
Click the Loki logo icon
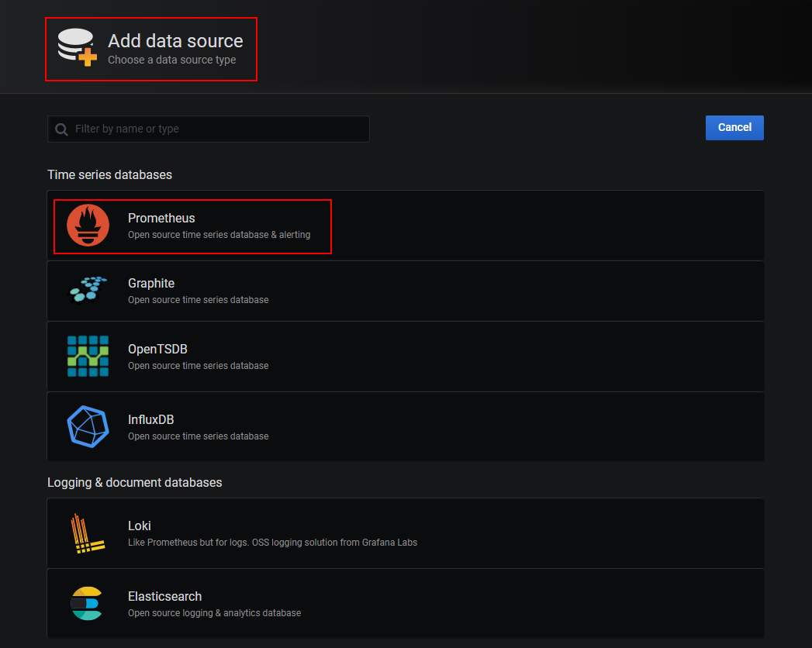click(x=88, y=533)
